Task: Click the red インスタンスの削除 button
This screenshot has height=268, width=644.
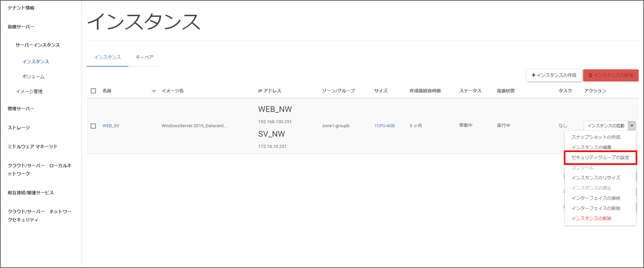Action: [x=611, y=75]
